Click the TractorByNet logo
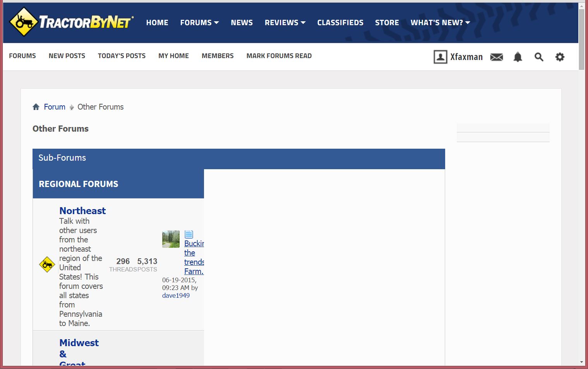Screen dimensions: 588x369 click(x=72, y=22)
